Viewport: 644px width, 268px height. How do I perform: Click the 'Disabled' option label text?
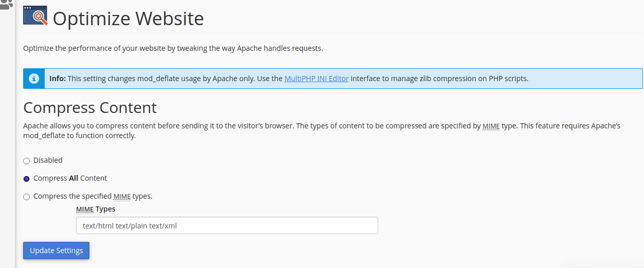tap(48, 161)
